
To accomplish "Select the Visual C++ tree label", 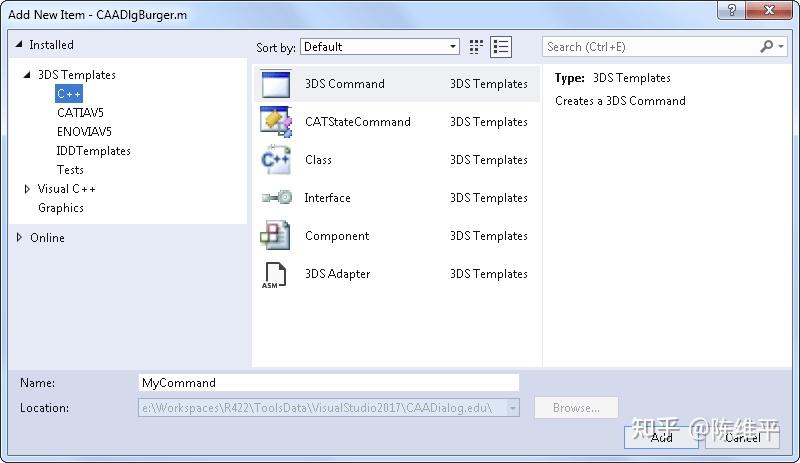I will (66, 189).
